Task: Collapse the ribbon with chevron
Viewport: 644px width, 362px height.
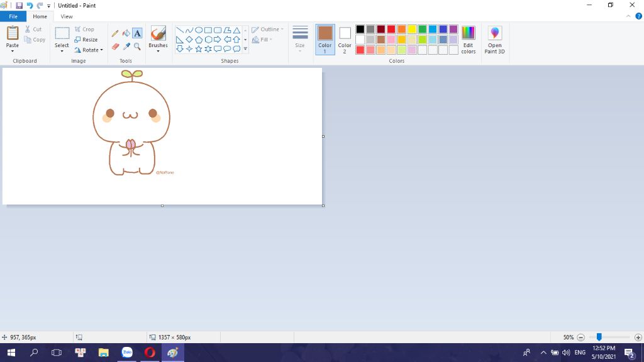Action: [x=628, y=16]
